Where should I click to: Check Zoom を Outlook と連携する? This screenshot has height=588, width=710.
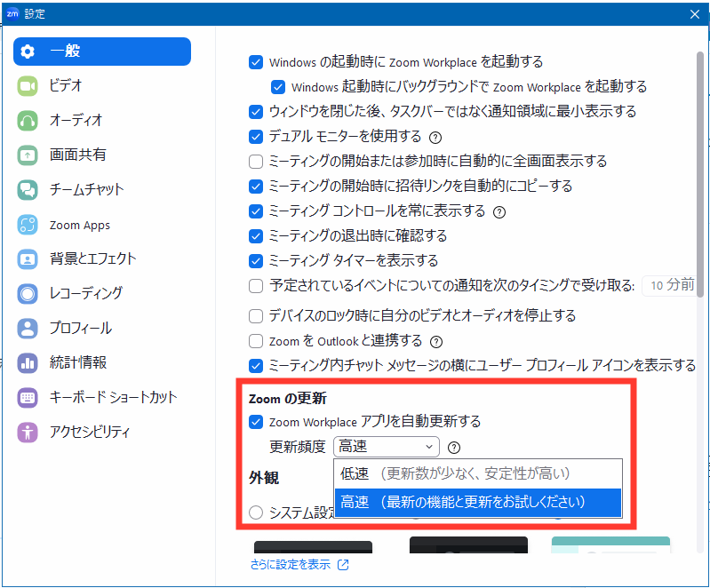pyautogui.click(x=256, y=341)
